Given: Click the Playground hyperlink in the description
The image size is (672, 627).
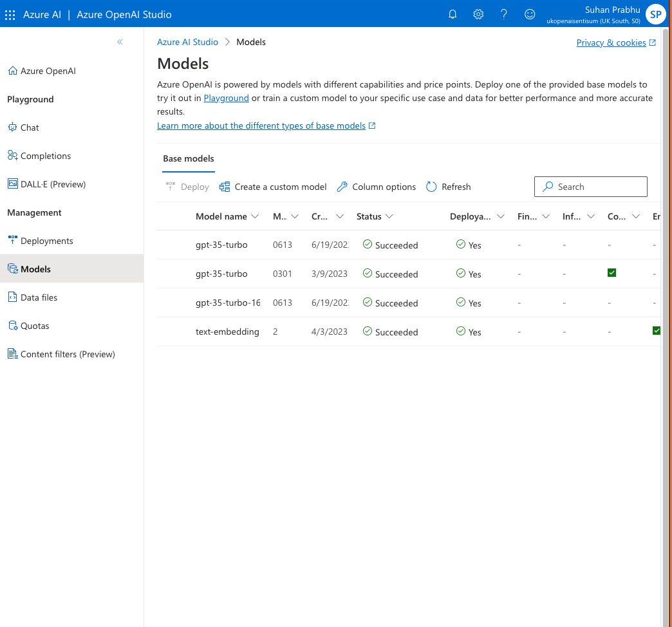Looking at the screenshot, I should (226, 98).
